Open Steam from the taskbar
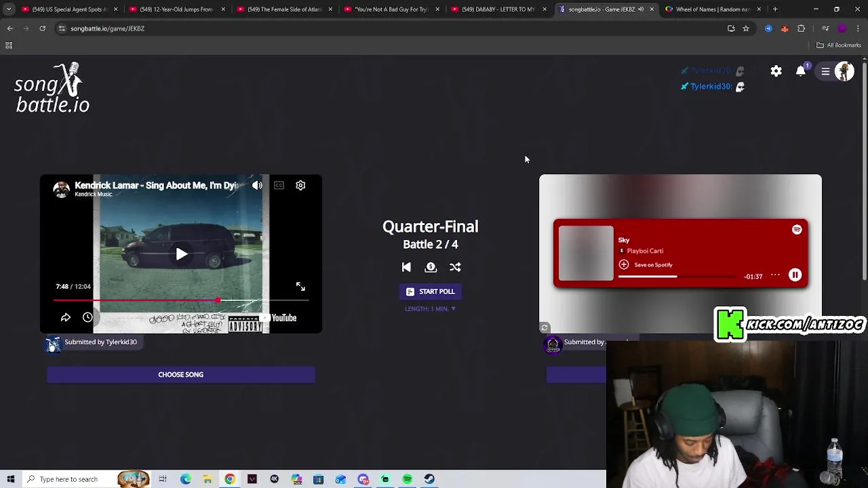The height and width of the screenshot is (488, 868). click(429, 479)
